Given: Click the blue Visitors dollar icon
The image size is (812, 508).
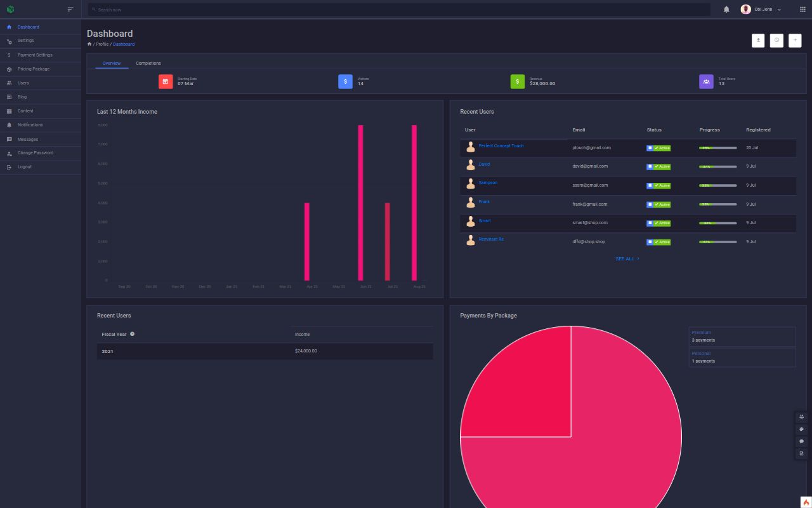Looking at the screenshot, I should pos(345,81).
